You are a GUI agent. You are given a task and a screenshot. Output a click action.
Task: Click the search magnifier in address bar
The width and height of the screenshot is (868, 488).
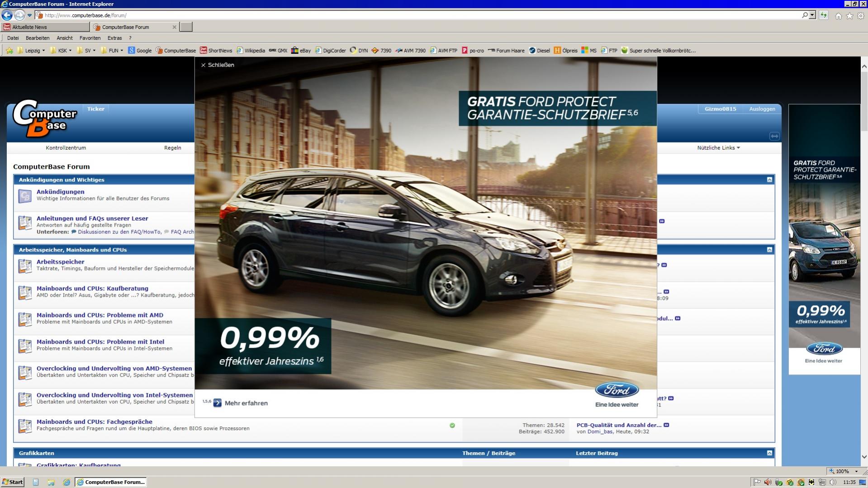pos(805,15)
